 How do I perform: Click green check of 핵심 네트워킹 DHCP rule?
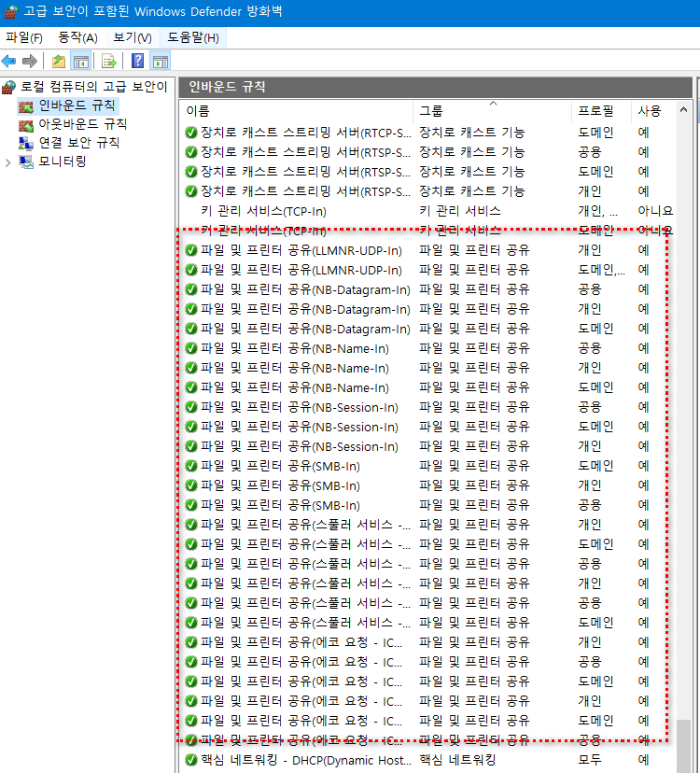pos(190,760)
